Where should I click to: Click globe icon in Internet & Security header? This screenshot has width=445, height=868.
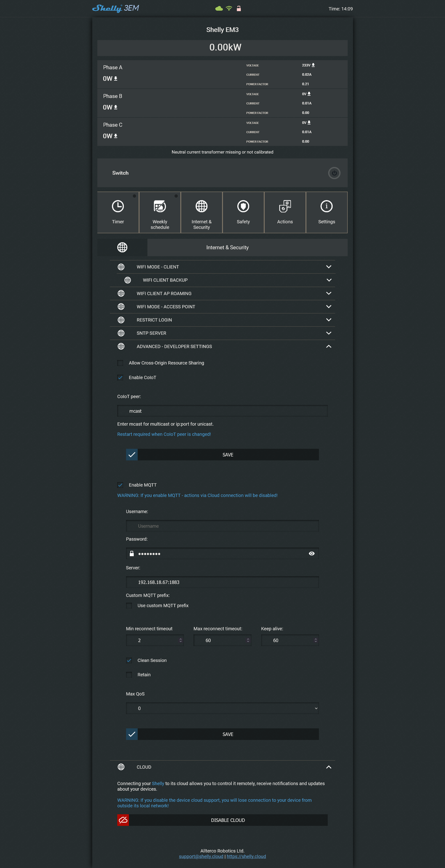[x=122, y=247]
